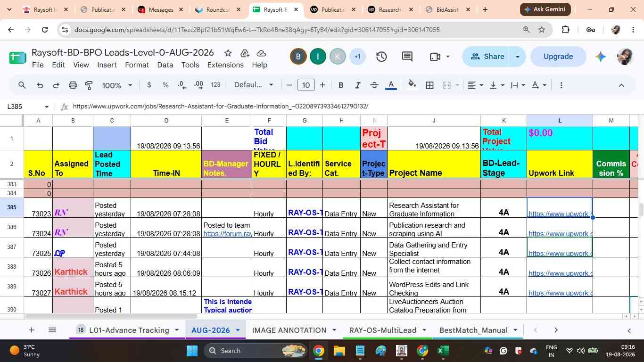Open the Upwork link in row 386
Screen dimensions: 644x362
(560, 233)
